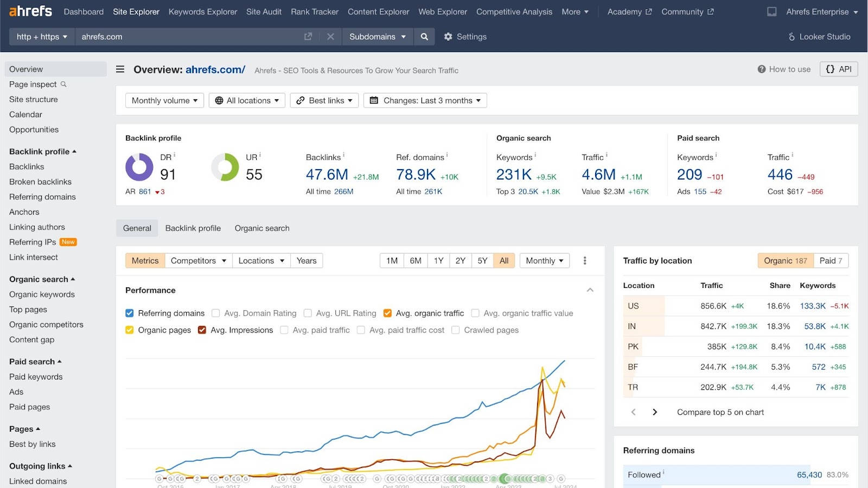Image resolution: width=868 pixels, height=488 pixels.
Task: Clear the URL with X icon
Action: click(x=330, y=36)
